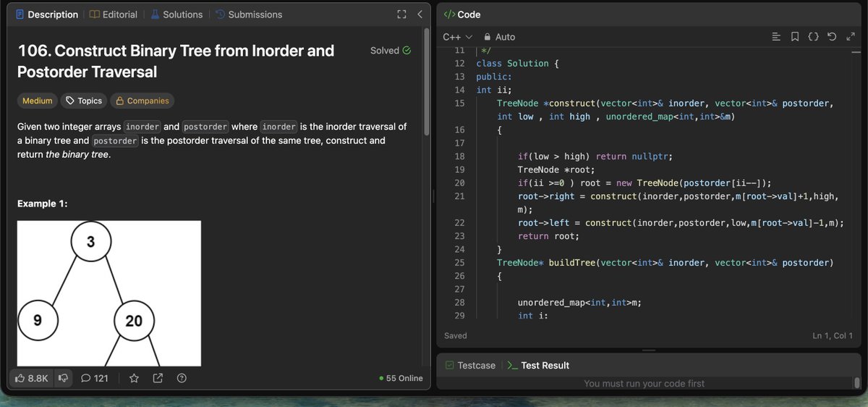Like the problem with 8.8K thumbs up

[31, 378]
